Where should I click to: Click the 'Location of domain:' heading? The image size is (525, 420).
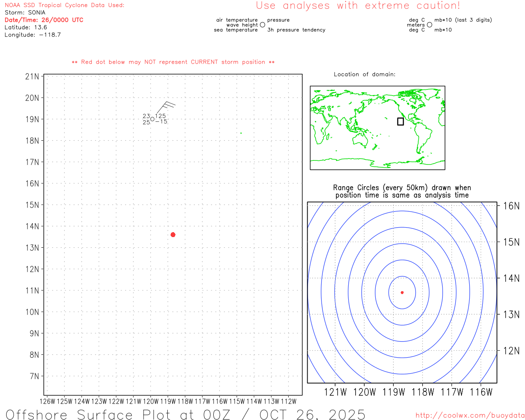tap(365, 74)
